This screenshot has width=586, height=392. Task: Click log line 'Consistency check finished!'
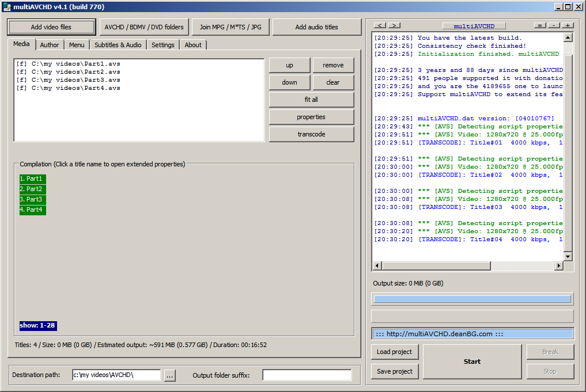point(451,46)
